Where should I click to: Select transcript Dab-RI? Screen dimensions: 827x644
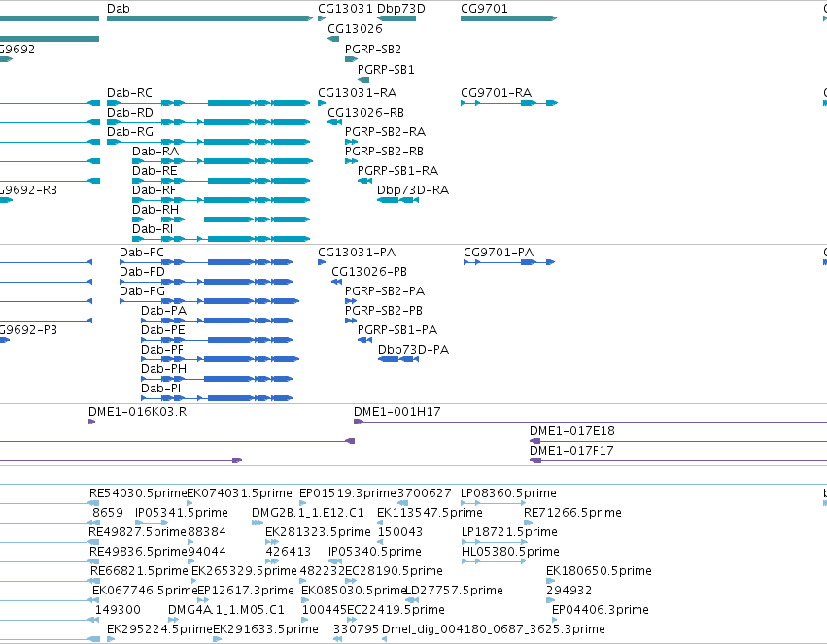[x=221, y=239]
